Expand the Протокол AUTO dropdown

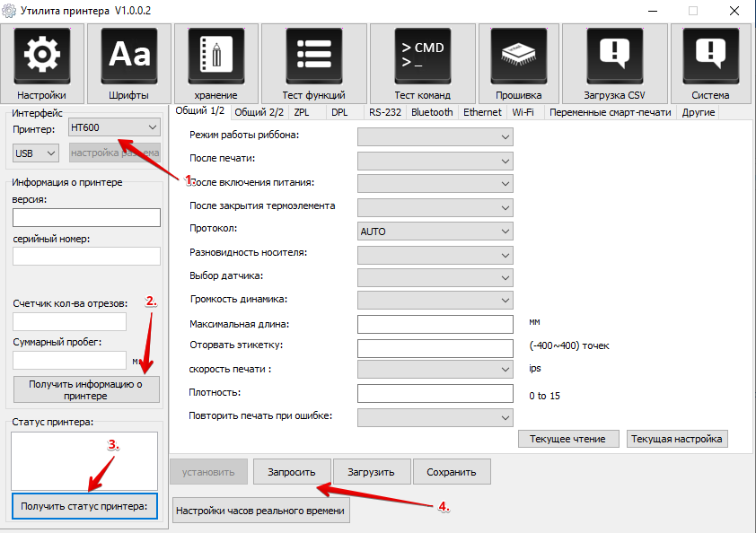pos(435,232)
